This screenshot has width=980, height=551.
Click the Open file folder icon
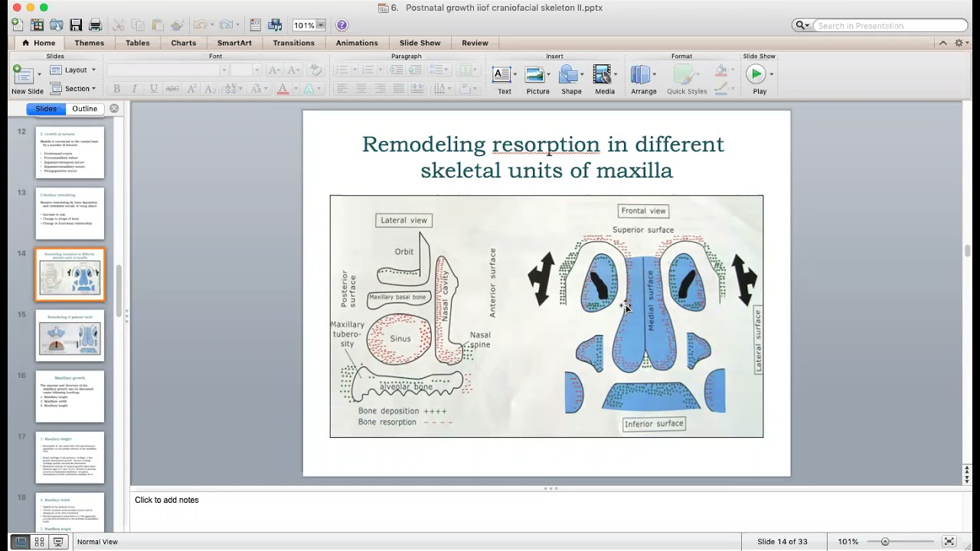coord(56,25)
